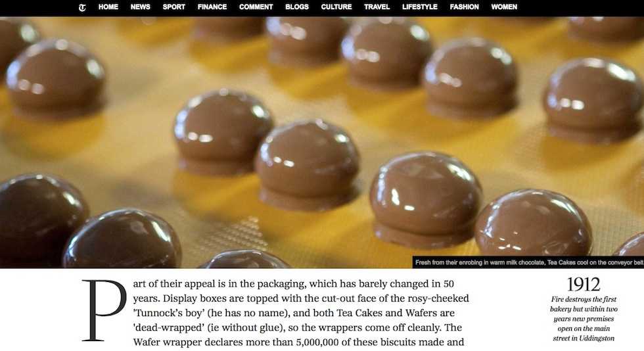Image resolution: width=644 pixels, height=351 pixels.
Task: Select FINANCE in the navigation bar
Action: (212, 7)
